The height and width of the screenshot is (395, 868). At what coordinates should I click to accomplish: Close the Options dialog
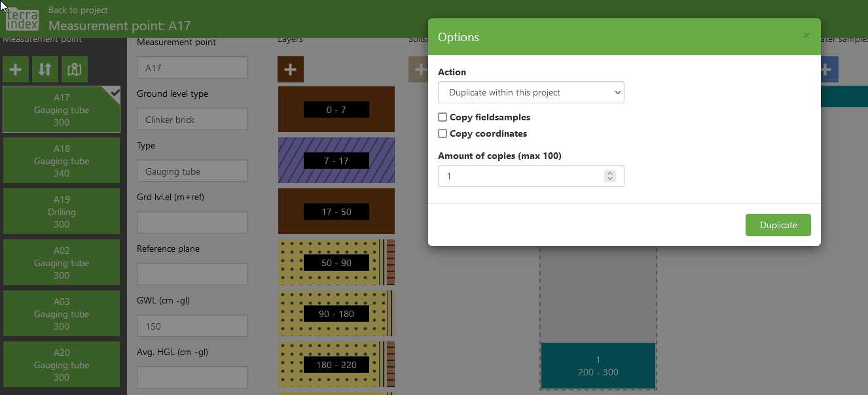[806, 36]
